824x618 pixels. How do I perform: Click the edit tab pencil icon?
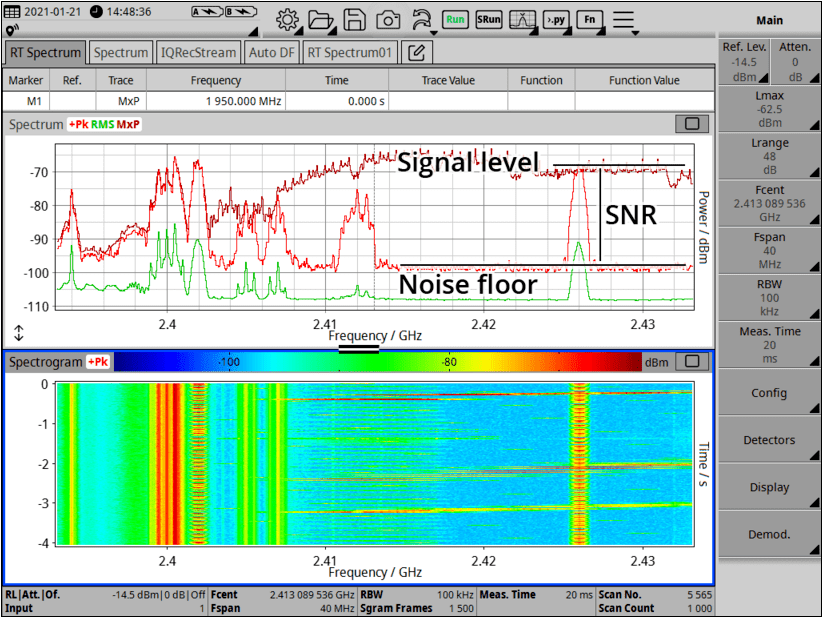pos(418,52)
